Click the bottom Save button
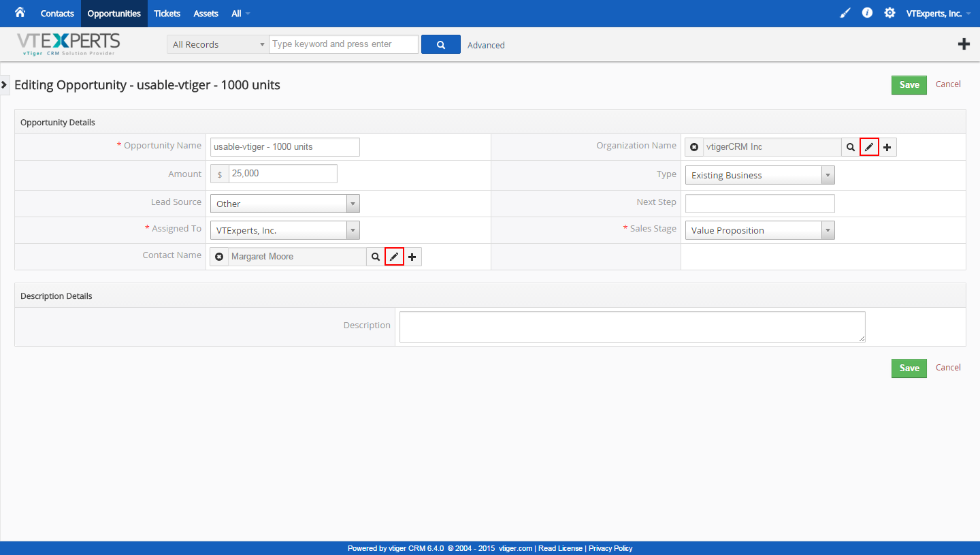 pyautogui.click(x=909, y=368)
